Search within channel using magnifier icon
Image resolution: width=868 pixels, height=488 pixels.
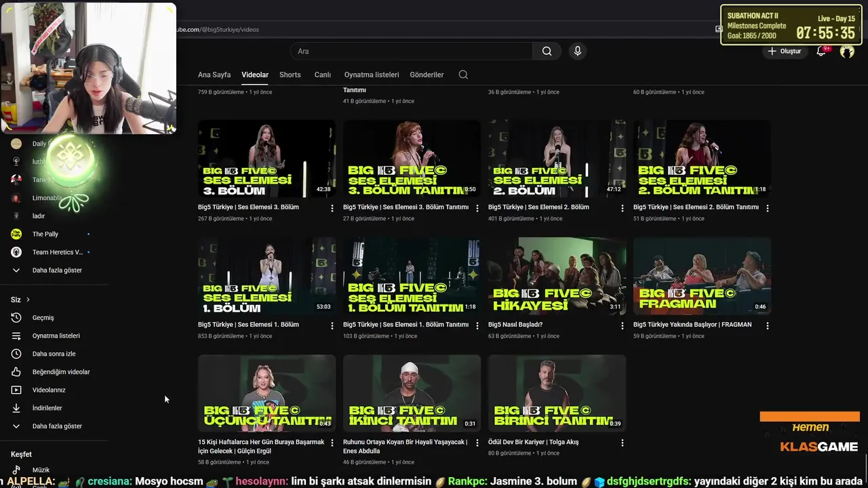click(463, 75)
